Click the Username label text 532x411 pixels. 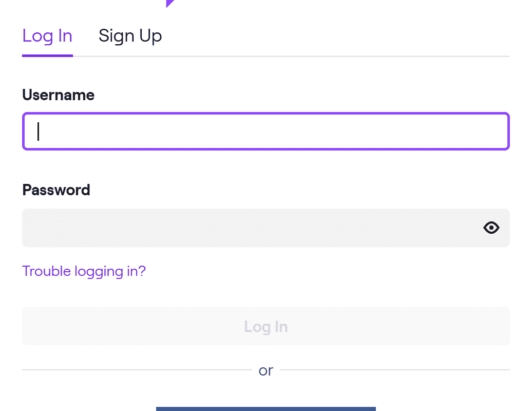pos(58,95)
